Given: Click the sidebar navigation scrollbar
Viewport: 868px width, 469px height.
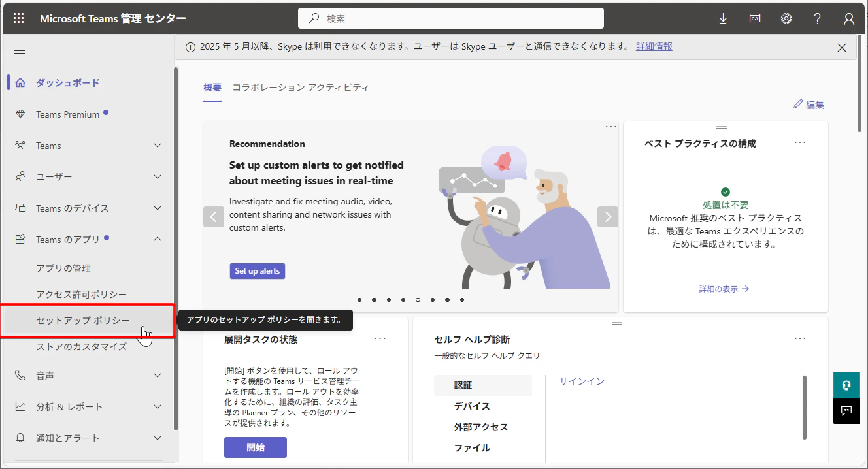Looking at the screenshot, I should [x=175, y=248].
